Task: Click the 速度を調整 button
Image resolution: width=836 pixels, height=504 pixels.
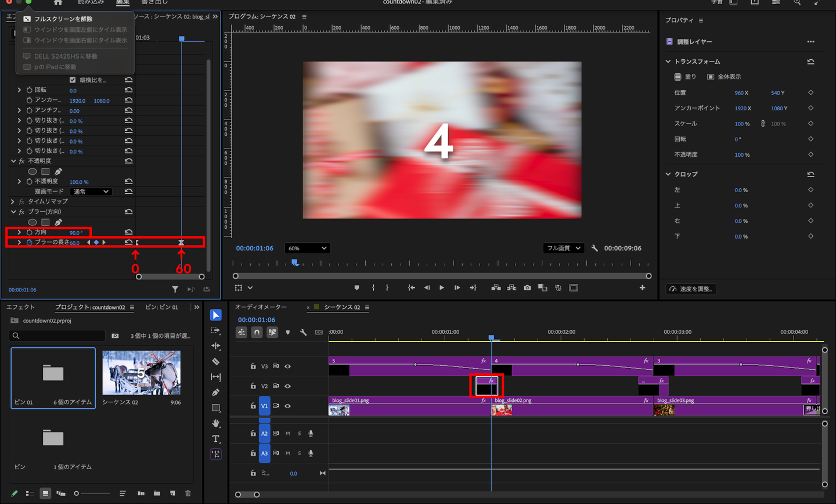Action: 691,289
